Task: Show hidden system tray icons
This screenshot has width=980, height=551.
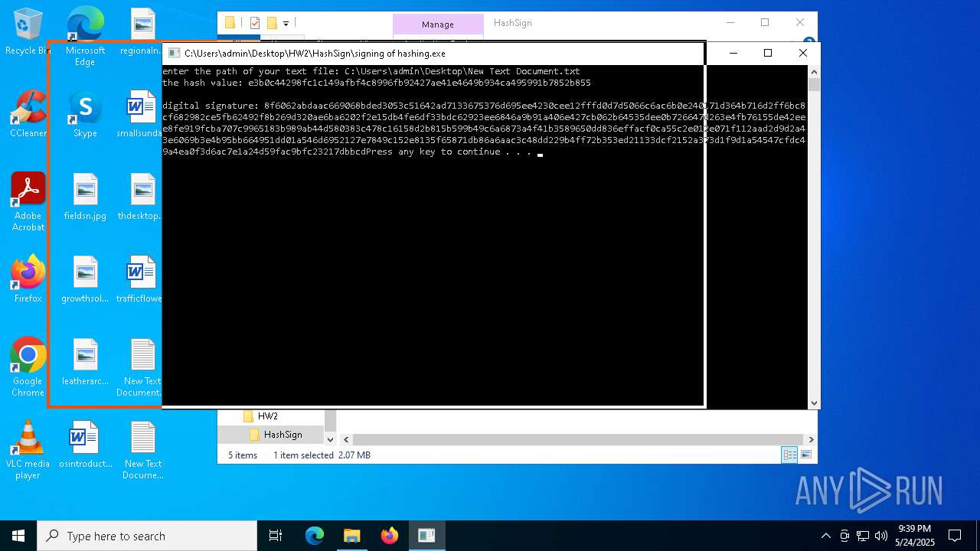Action: click(x=825, y=536)
